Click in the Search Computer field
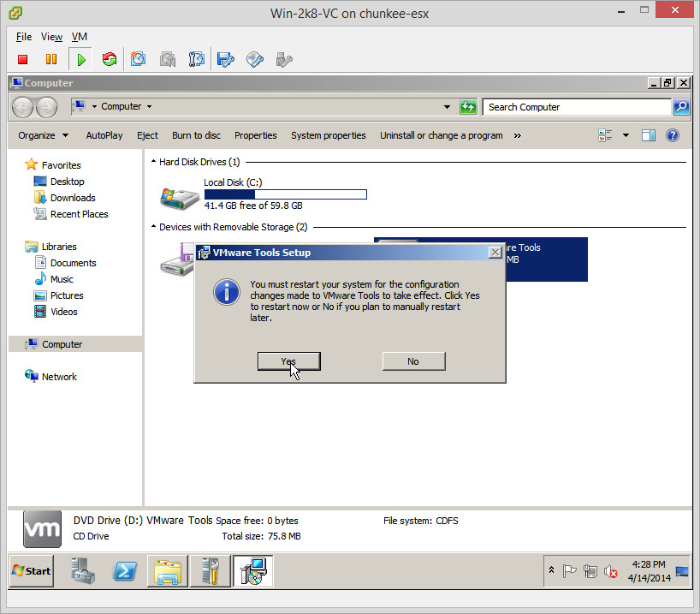Screen dimensions: 700x614 tap(578, 107)
